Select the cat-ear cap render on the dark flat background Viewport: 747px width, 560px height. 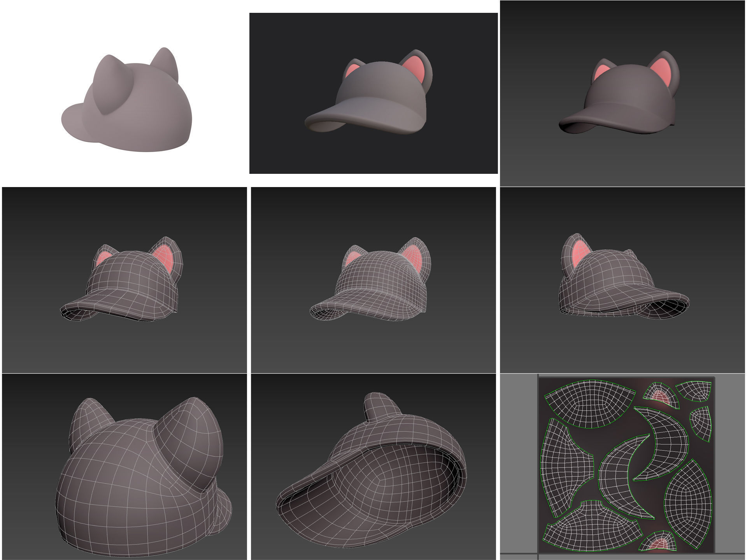click(x=373, y=93)
